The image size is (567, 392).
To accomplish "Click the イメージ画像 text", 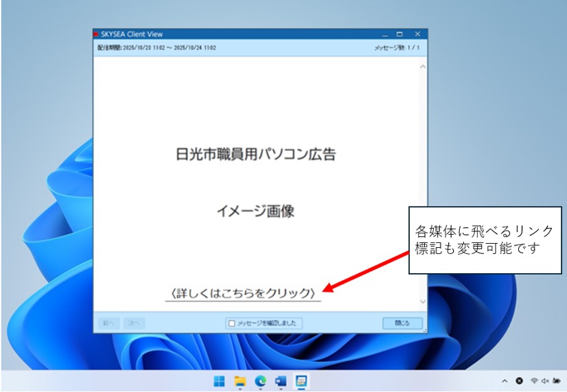I will click(255, 211).
